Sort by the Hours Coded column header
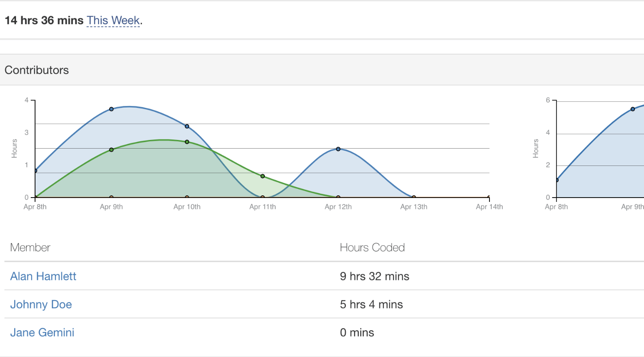Screen dimensions: 644x357 (373, 247)
